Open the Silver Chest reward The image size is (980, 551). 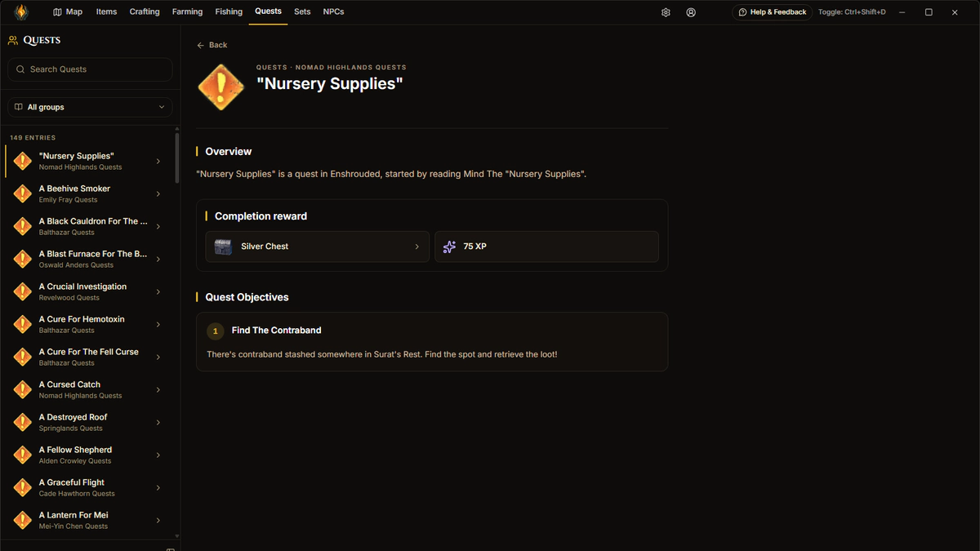click(x=318, y=247)
